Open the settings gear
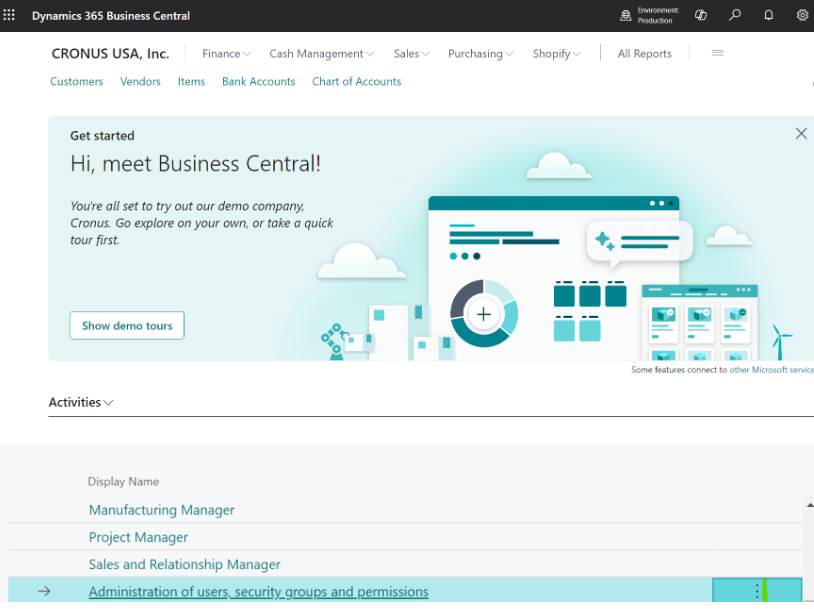 coord(802,15)
